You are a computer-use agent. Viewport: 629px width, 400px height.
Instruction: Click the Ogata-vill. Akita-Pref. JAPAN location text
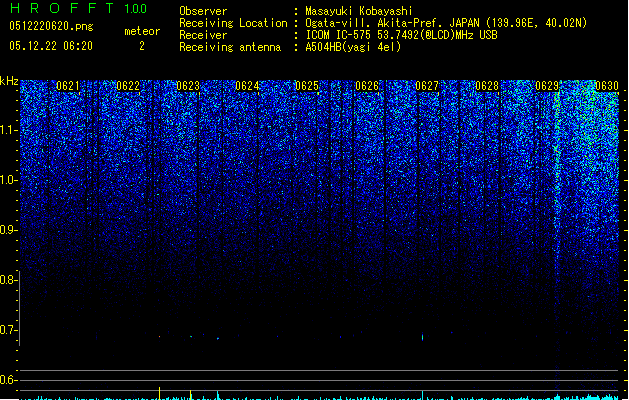446,23
